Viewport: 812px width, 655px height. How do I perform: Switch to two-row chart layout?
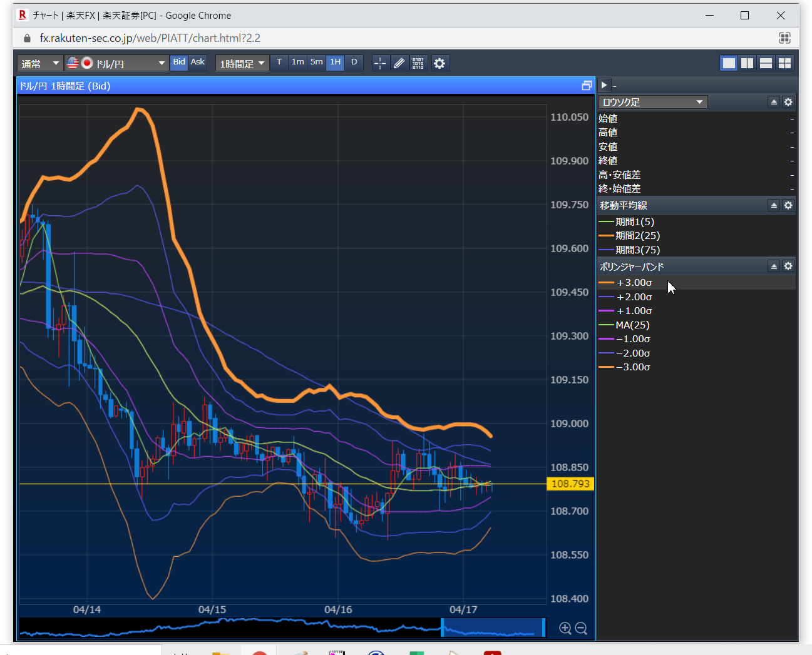766,63
